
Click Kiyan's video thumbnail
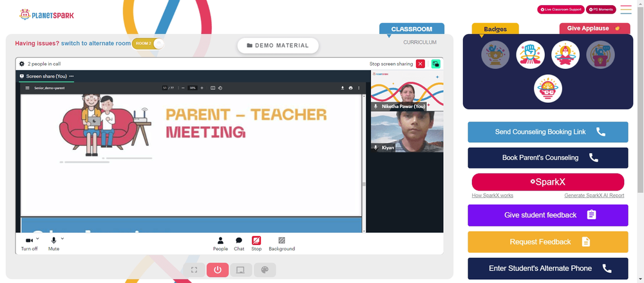[407, 132]
